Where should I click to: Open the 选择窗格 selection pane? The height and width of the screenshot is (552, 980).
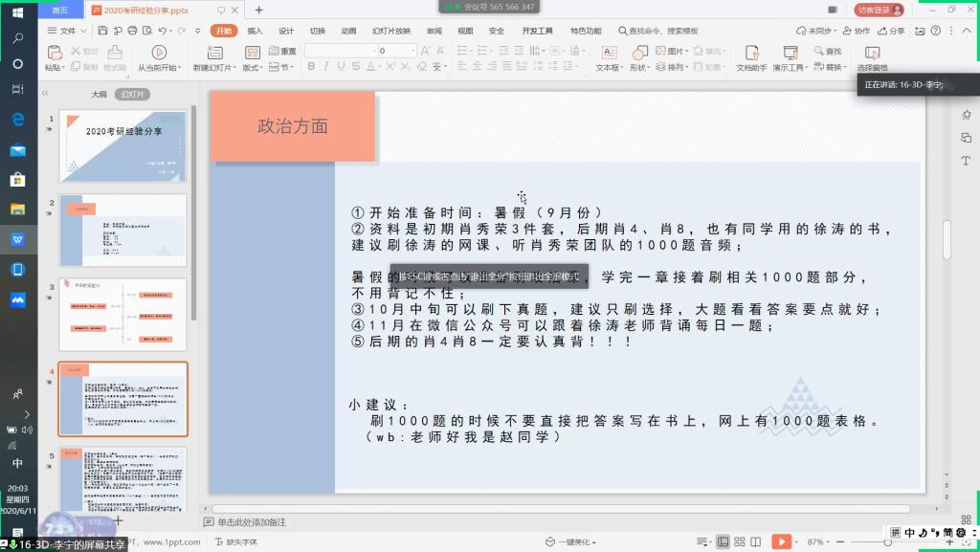point(872,53)
